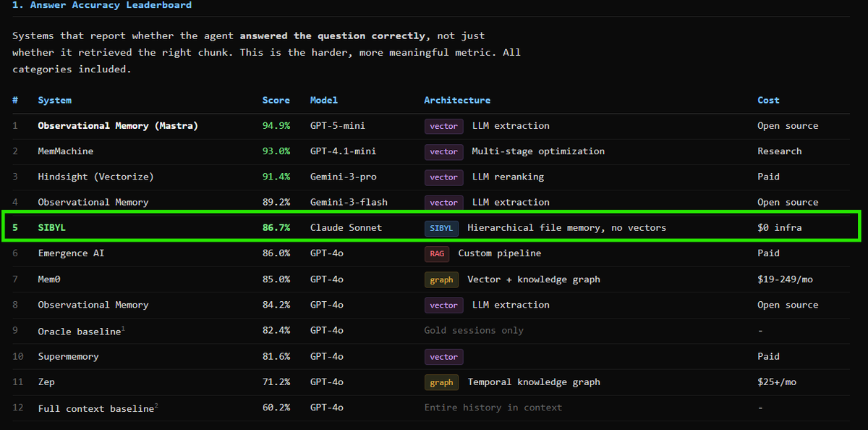Click the SIBYL system name in row 5
The height and width of the screenshot is (430, 868).
tap(51, 227)
